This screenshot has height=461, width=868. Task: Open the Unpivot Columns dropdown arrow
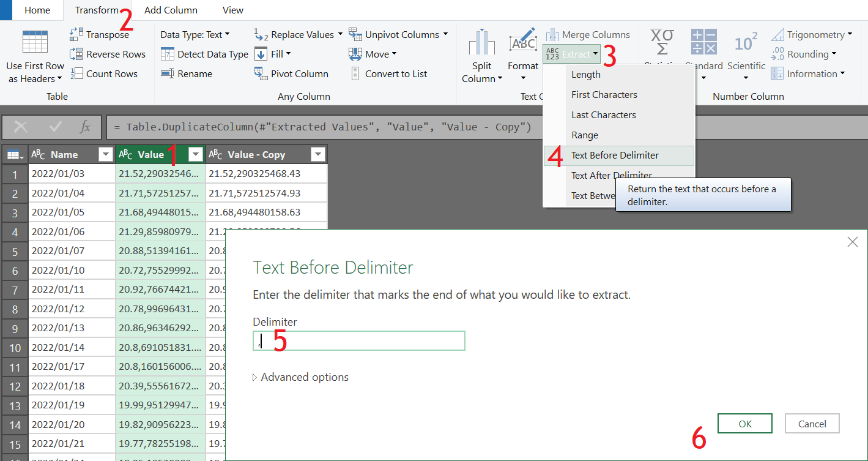pyautogui.click(x=445, y=34)
